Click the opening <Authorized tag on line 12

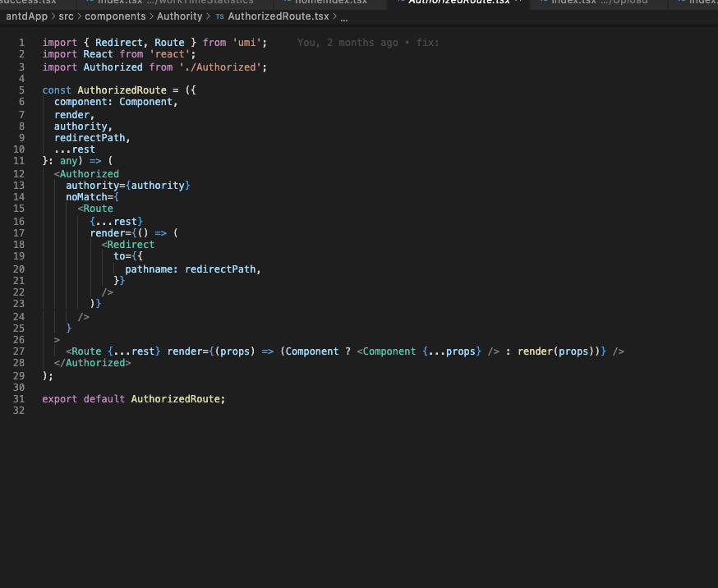click(x=86, y=174)
